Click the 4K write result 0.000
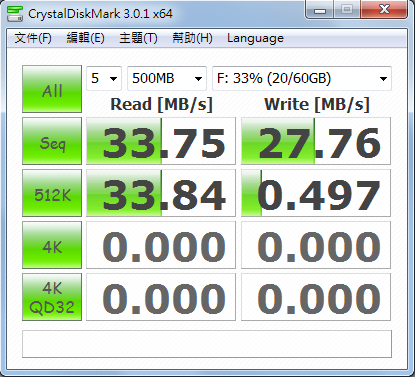 316,245
